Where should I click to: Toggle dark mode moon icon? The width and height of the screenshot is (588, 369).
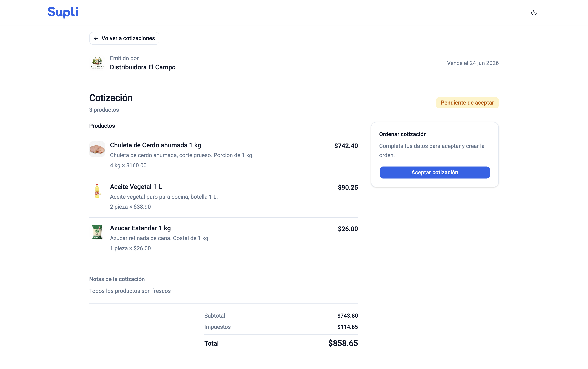tap(534, 13)
